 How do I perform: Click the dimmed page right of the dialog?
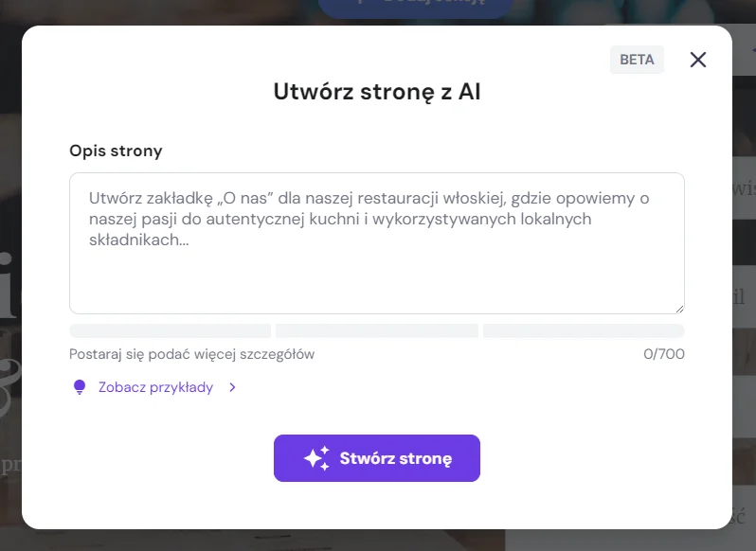pos(745,284)
